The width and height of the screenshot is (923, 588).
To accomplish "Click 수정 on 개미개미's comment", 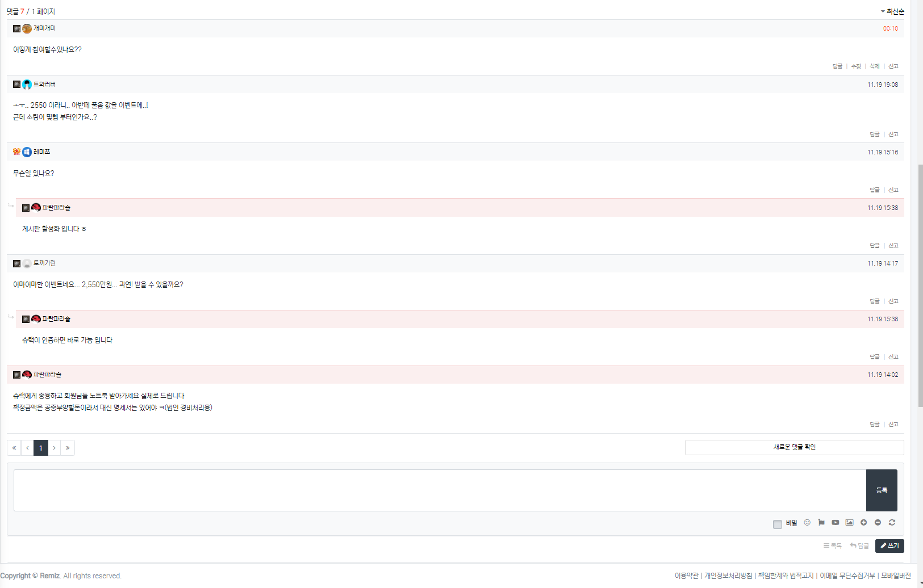I will click(x=856, y=66).
